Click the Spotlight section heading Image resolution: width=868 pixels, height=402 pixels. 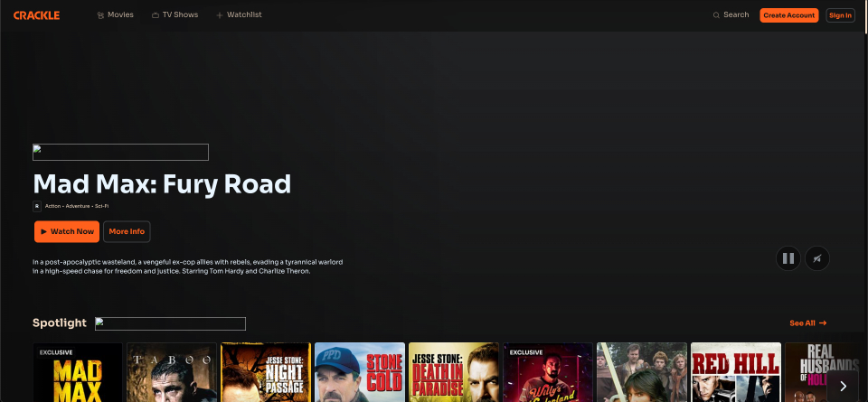(x=60, y=323)
